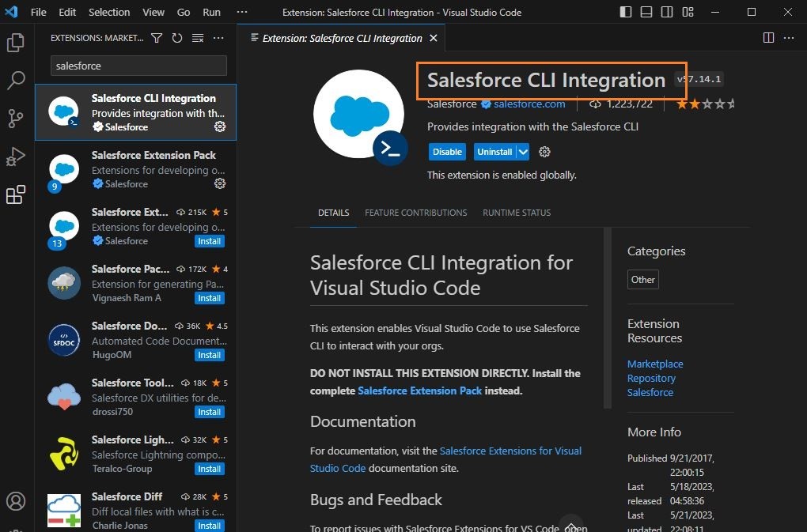The width and height of the screenshot is (807, 532).
Task: Expand the Uninstall dropdown arrow
Action: click(x=523, y=152)
